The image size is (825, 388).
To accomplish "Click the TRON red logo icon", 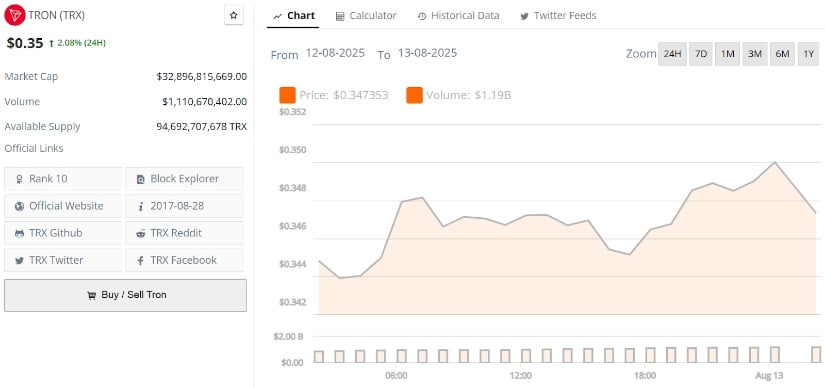I will (14, 15).
